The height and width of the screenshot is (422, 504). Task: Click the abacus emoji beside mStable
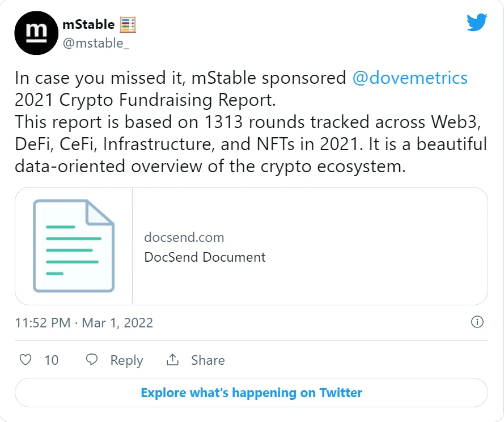[x=128, y=25]
